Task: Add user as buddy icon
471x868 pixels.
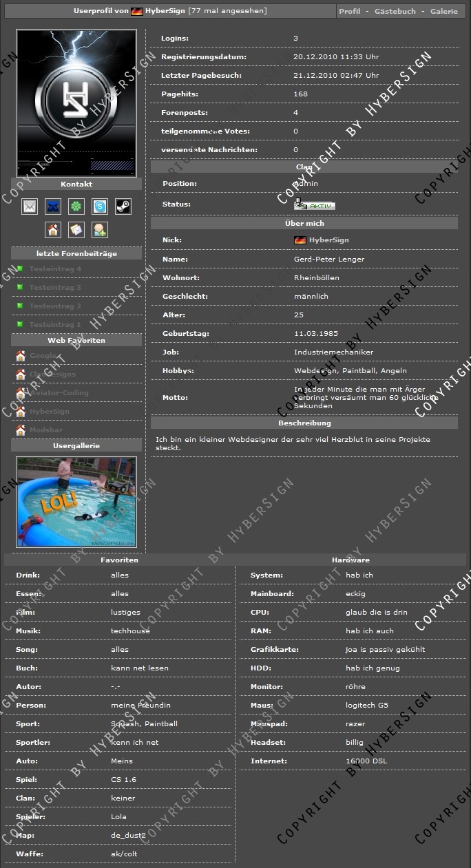Action: [100, 229]
